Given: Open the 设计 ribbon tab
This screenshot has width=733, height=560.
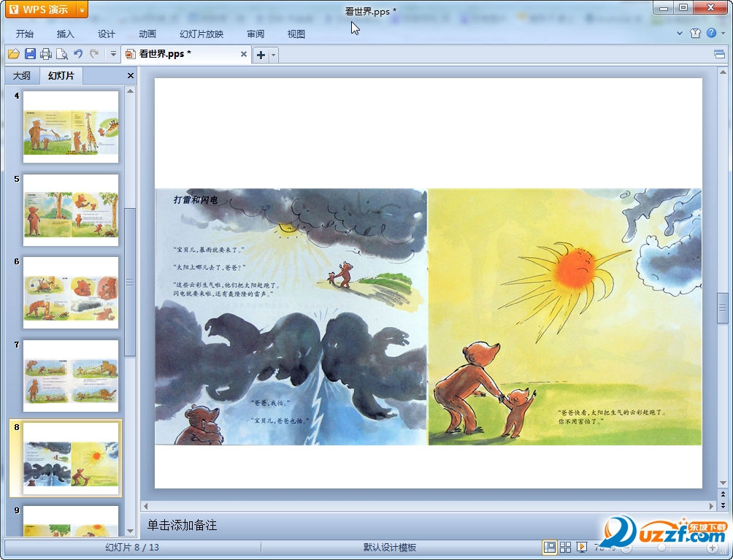Looking at the screenshot, I should [106, 34].
